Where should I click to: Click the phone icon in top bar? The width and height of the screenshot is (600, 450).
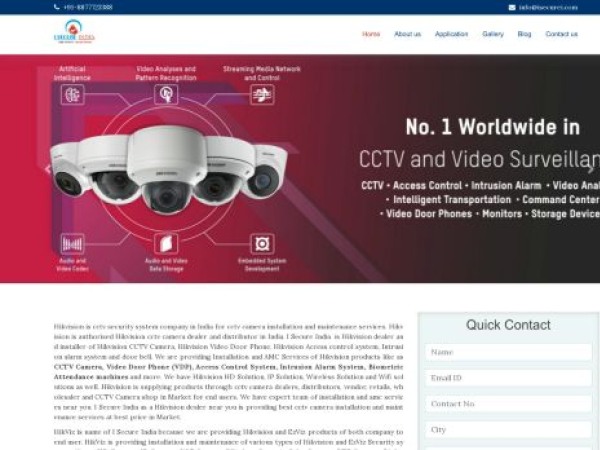pyautogui.click(x=56, y=7)
